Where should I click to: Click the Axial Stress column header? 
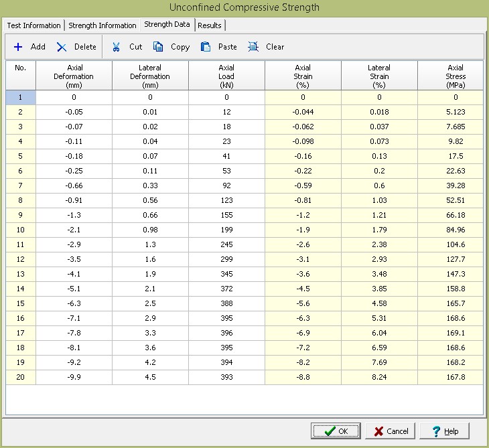coord(455,76)
